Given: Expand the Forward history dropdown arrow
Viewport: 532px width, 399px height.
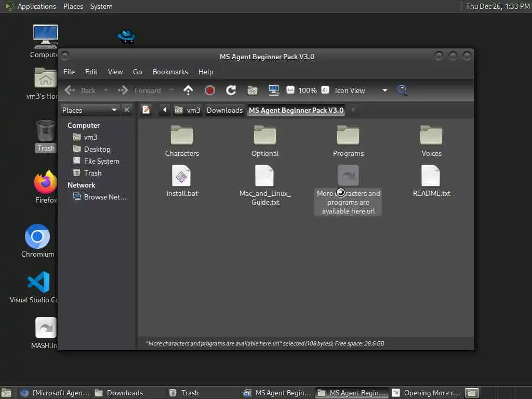Looking at the screenshot, I should [171, 90].
